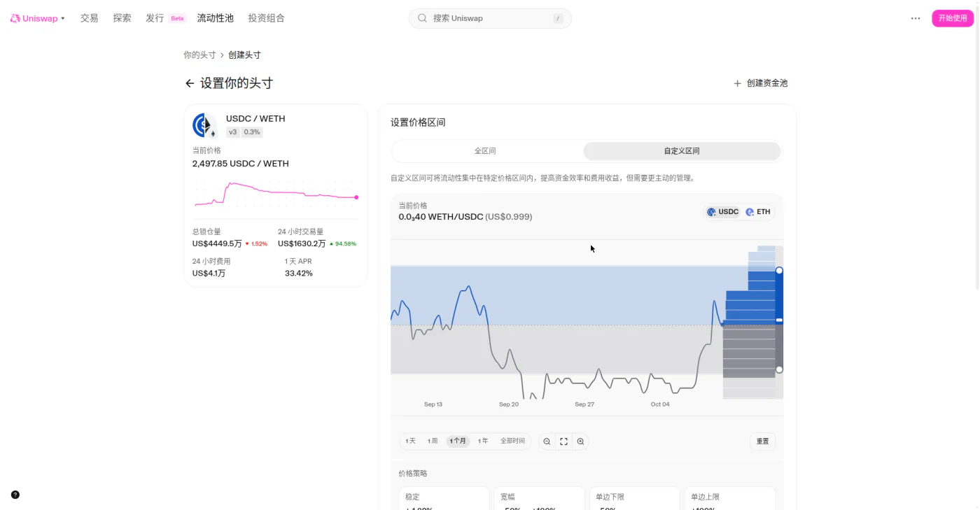Open the three-dots more menu
This screenshot has width=980, height=510.
[x=916, y=18]
